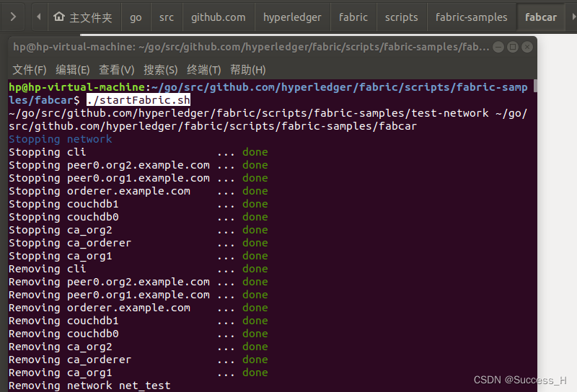Click 'Removing couchdb0' line
Image resolution: width=577 pixels, height=392 pixels.
138,334
